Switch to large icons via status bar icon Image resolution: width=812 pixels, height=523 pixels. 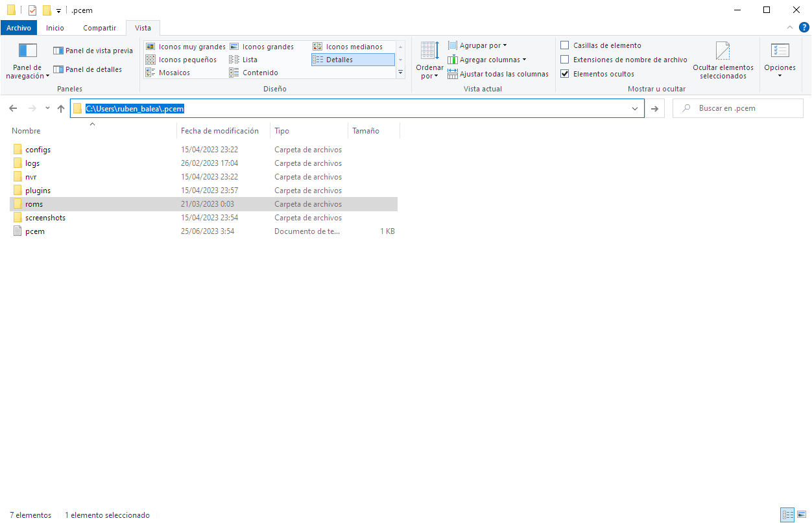point(802,515)
